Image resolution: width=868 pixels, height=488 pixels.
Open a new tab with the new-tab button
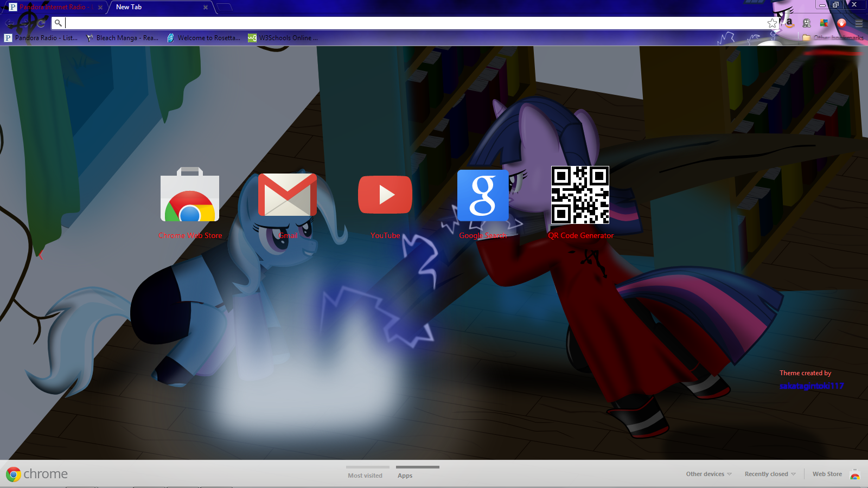point(224,8)
